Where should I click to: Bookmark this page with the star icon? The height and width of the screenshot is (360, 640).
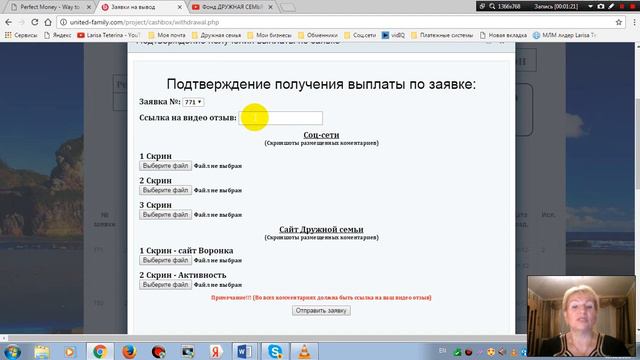click(619, 22)
